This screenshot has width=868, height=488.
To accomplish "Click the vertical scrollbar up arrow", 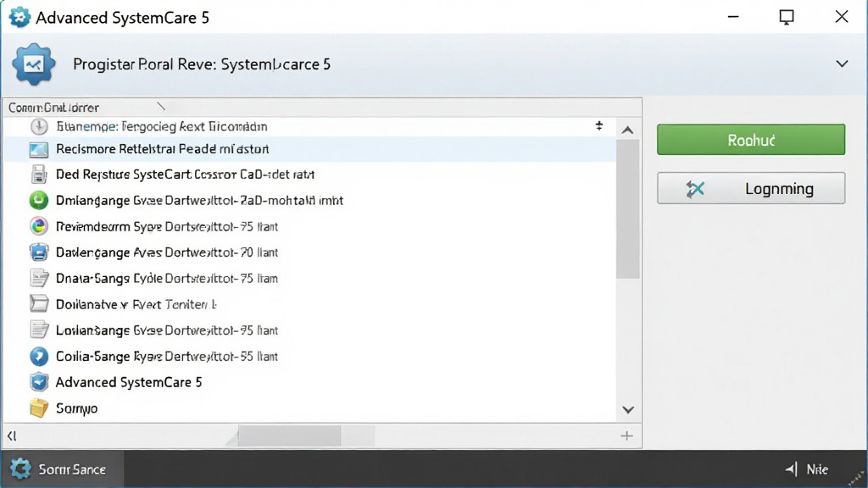I will pyautogui.click(x=627, y=130).
